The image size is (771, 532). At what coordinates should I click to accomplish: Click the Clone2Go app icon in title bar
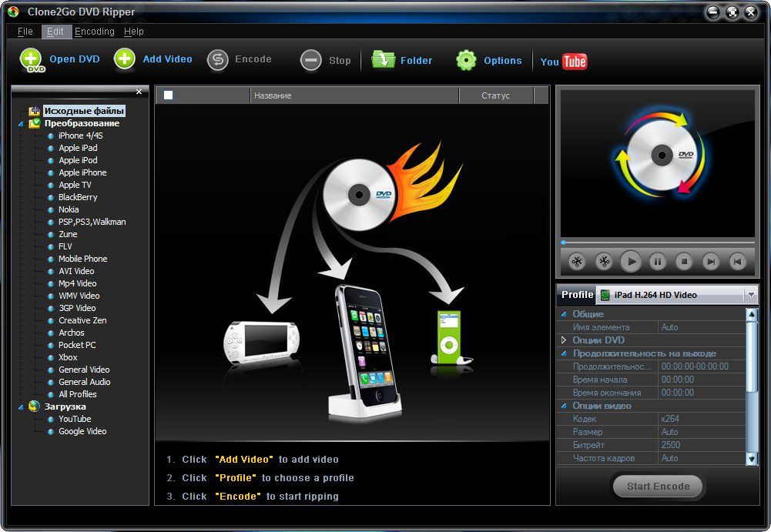pos(13,12)
